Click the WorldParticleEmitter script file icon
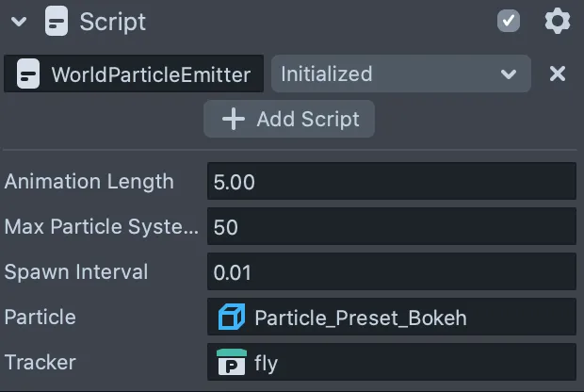The image size is (584, 392). pyautogui.click(x=28, y=73)
